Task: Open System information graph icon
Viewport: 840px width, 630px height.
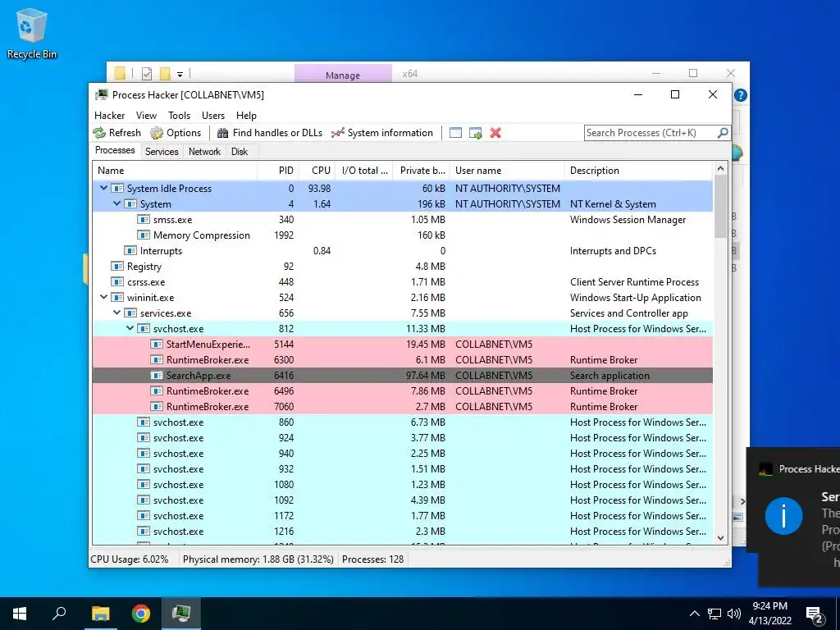Action: [337, 133]
